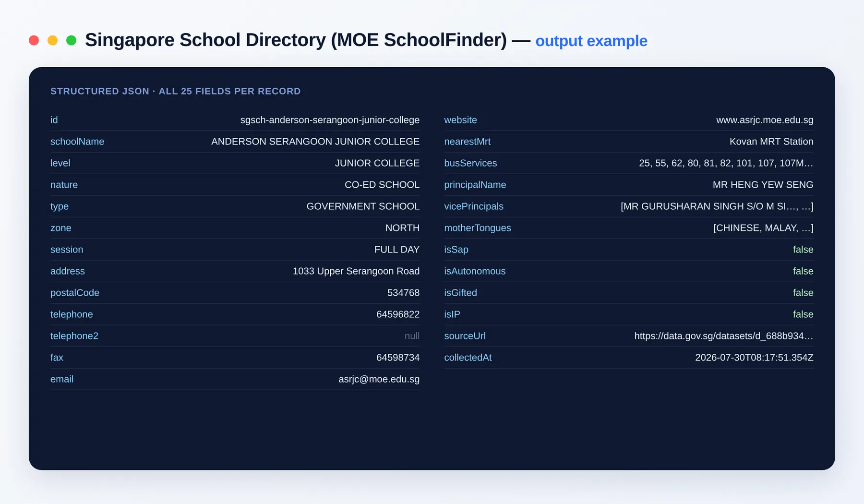The height and width of the screenshot is (504, 864).
Task: Select the 'sourceUrl' field label
Action: [x=465, y=336]
